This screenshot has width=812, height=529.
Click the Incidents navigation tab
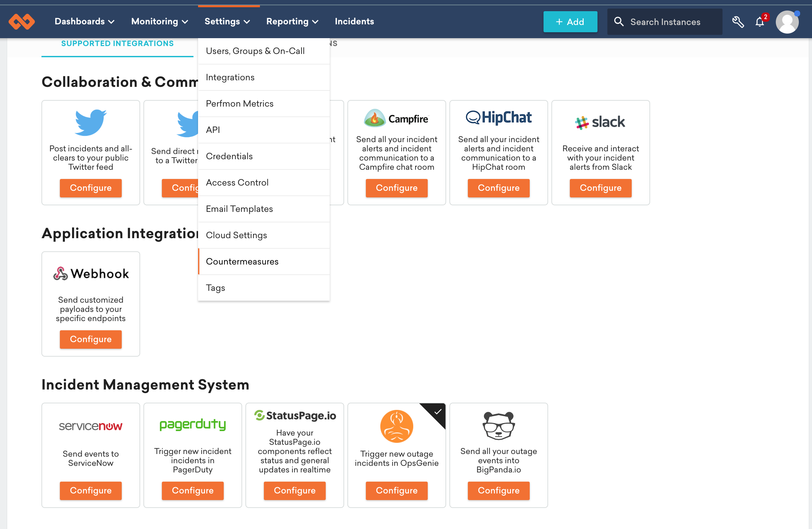pos(354,21)
